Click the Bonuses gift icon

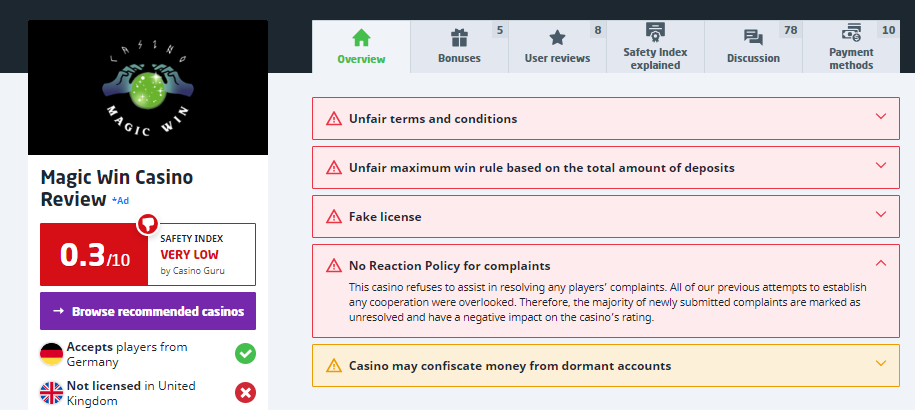[x=459, y=38]
